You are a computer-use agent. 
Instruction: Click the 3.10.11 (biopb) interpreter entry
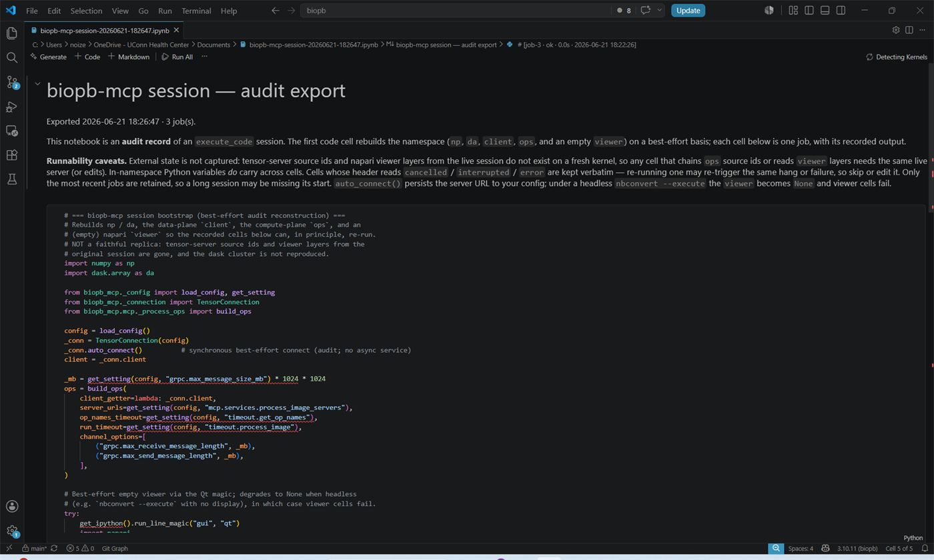pyautogui.click(x=857, y=549)
